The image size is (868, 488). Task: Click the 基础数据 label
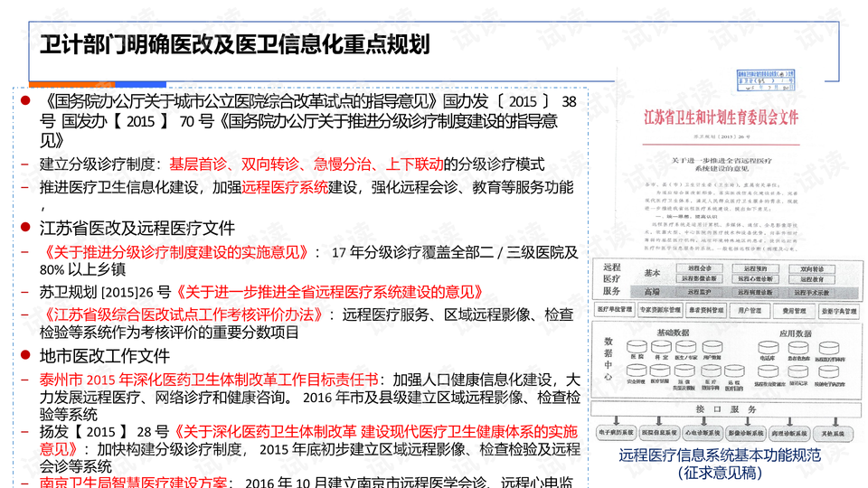673,333
